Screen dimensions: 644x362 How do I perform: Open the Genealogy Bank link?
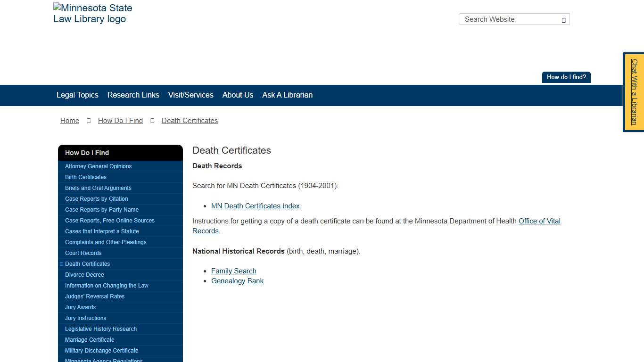237,281
